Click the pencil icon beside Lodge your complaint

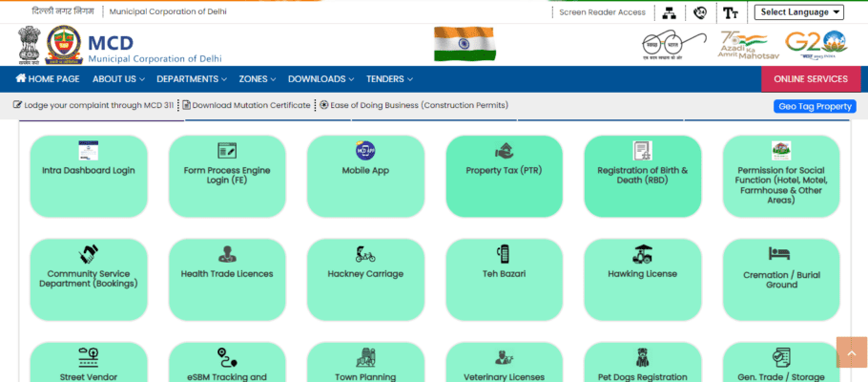tap(18, 105)
